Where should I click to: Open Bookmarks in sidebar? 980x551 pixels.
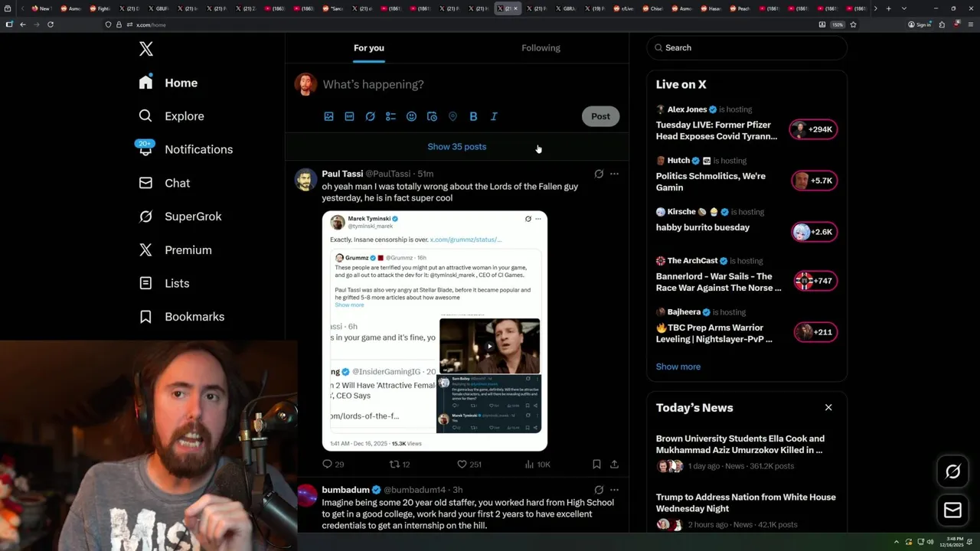(181, 317)
